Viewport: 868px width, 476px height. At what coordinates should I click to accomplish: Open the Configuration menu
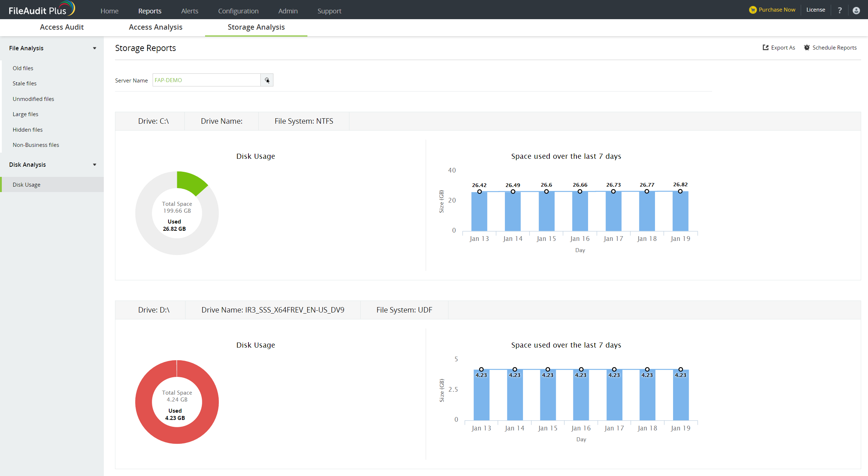[x=238, y=11]
